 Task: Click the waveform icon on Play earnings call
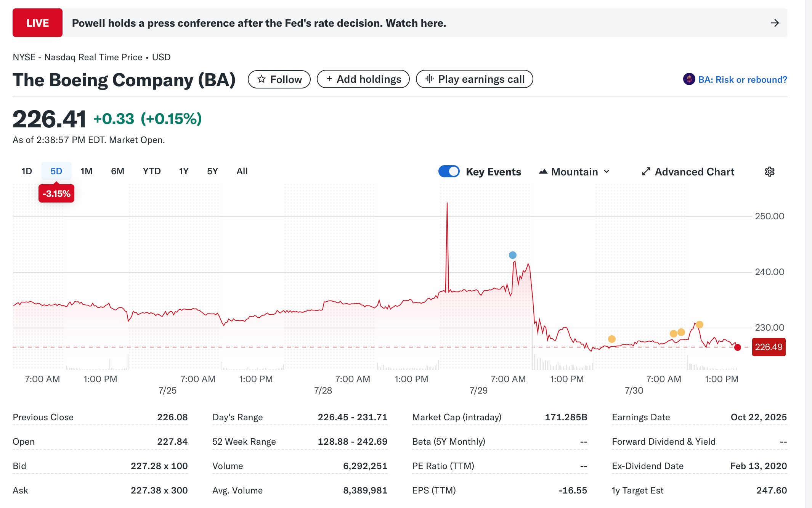tap(430, 79)
